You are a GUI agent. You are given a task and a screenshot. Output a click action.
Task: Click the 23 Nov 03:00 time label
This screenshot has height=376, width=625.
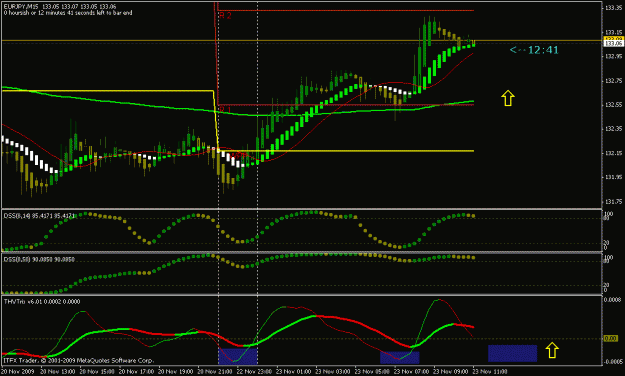tap(333, 372)
